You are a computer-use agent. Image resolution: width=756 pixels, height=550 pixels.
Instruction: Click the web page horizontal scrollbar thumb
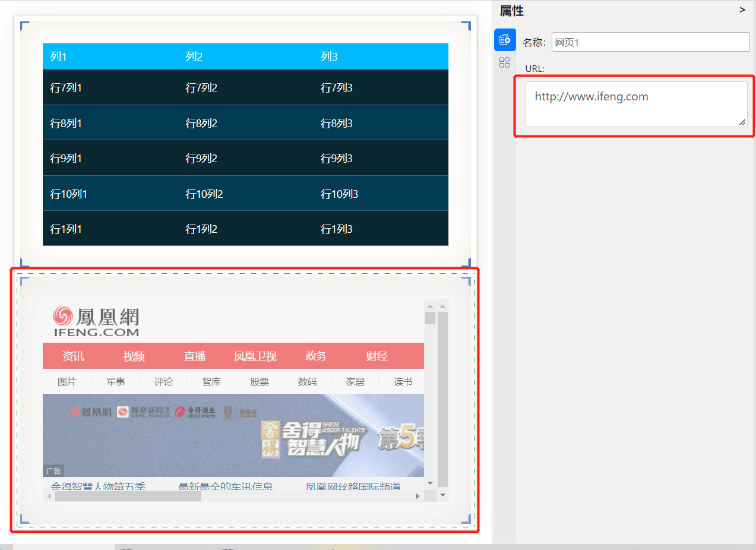(128, 497)
